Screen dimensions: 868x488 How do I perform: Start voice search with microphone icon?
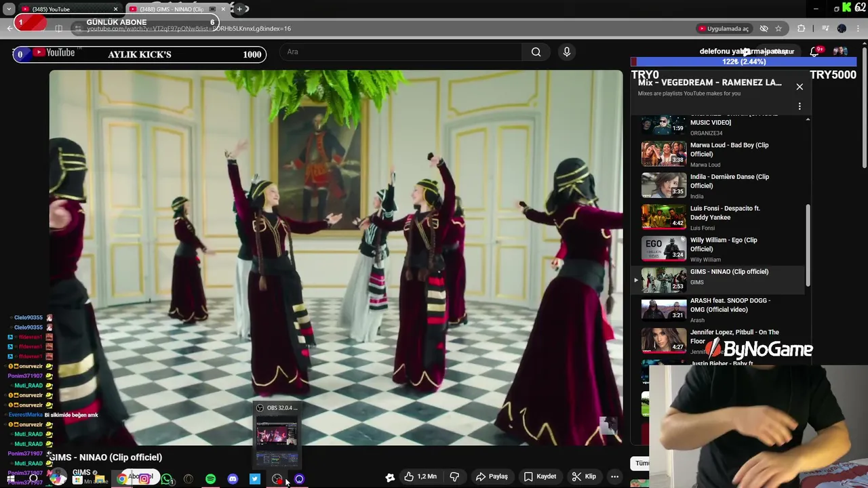(x=567, y=52)
